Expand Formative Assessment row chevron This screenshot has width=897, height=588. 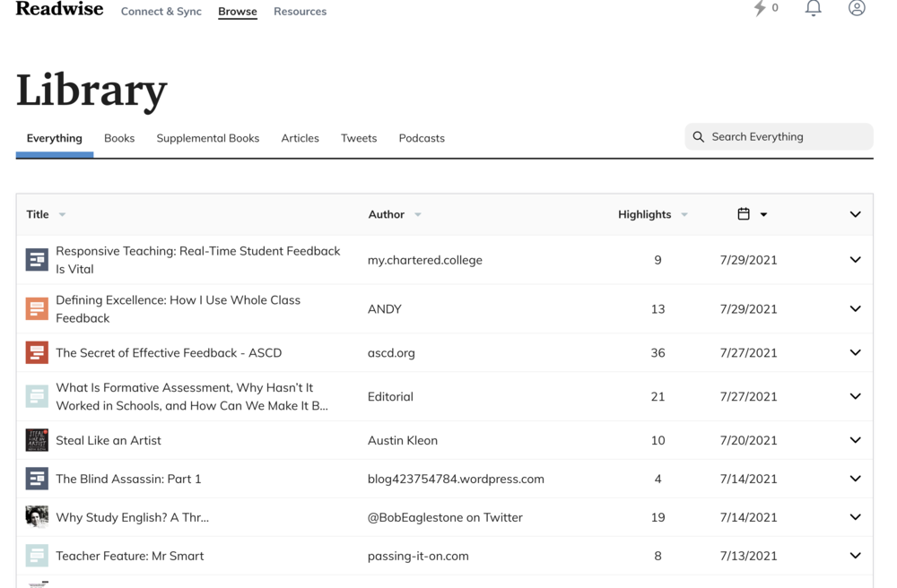[x=855, y=396]
